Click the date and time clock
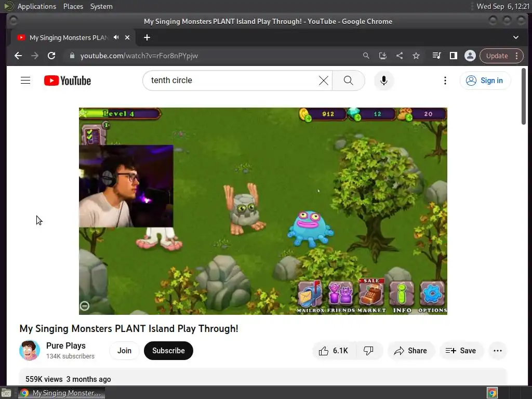This screenshot has width=532, height=399. point(503,6)
